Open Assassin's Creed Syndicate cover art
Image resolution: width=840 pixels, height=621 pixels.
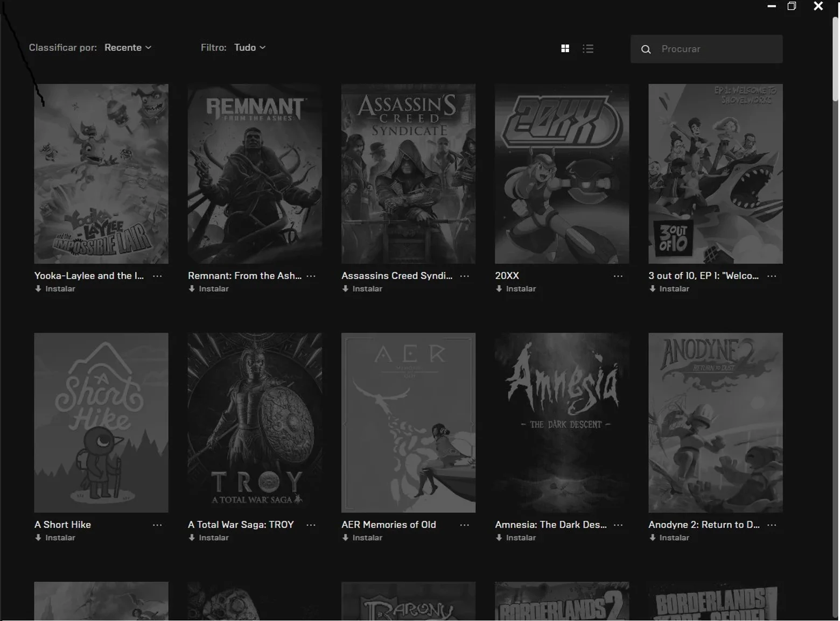tap(408, 174)
